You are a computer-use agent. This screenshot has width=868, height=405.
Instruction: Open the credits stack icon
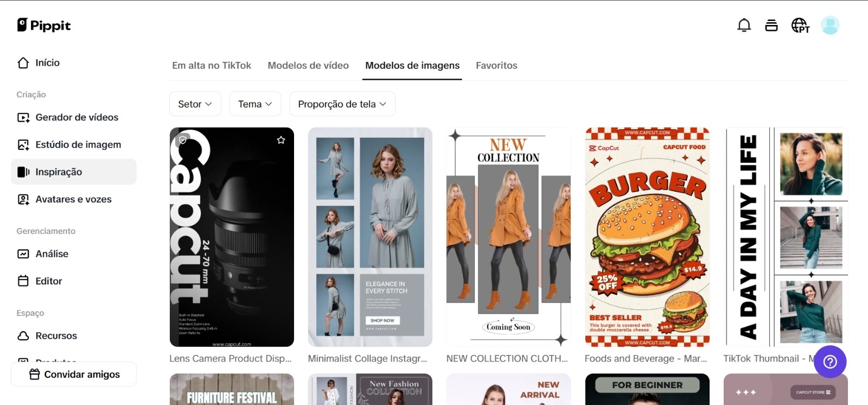pyautogui.click(x=771, y=26)
